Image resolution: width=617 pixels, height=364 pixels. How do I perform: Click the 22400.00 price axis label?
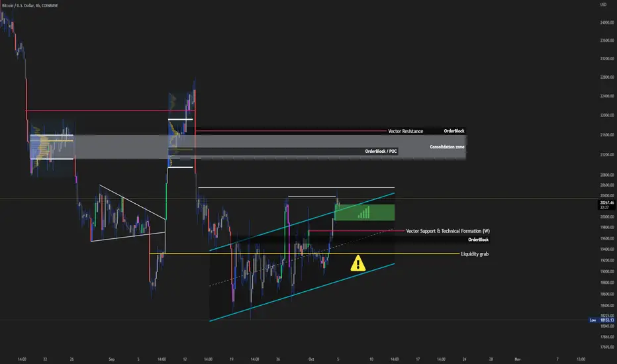607,96
